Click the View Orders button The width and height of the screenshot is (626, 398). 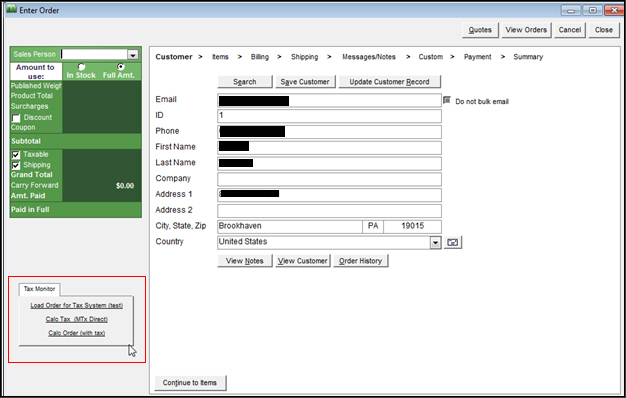point(526,30)
